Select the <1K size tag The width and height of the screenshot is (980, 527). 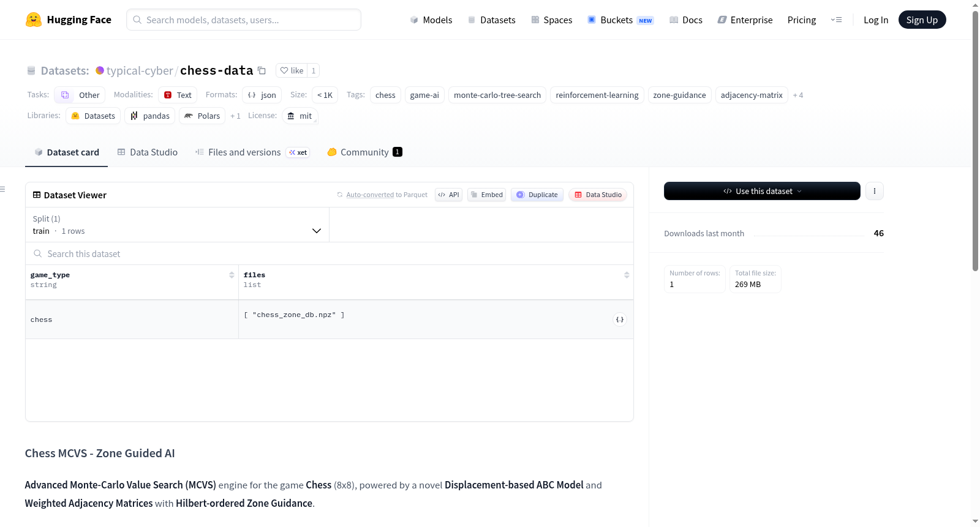click(x=325, y=95)
